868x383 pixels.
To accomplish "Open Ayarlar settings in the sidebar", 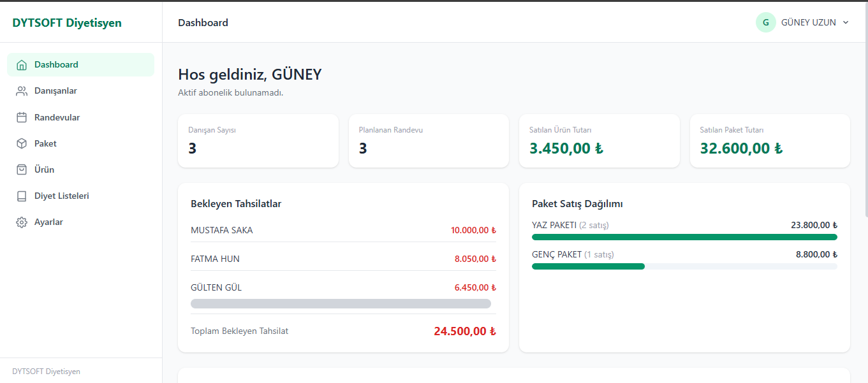I will point(80,222).
